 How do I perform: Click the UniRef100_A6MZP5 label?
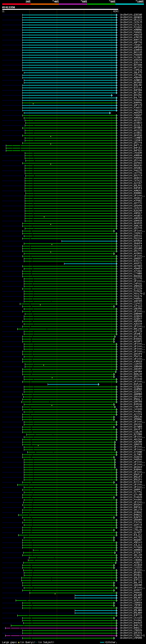pyautogui.click(x=131, y=113)
